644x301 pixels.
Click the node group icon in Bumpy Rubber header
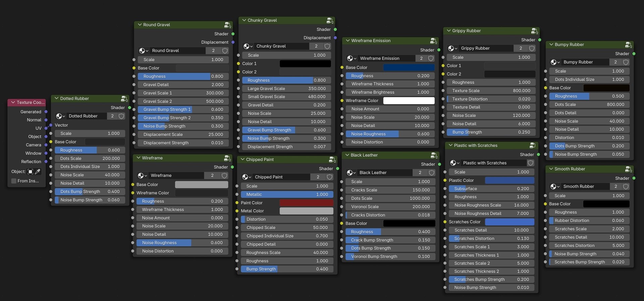click(629, 45)
